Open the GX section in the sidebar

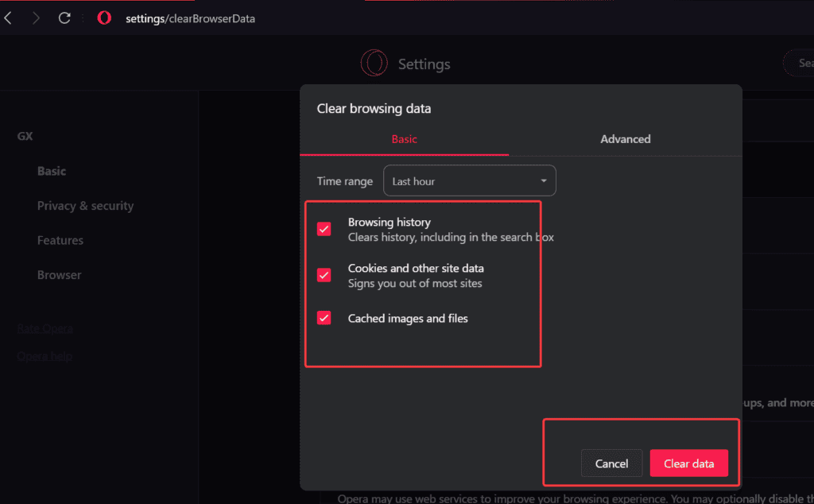[25, 137]
